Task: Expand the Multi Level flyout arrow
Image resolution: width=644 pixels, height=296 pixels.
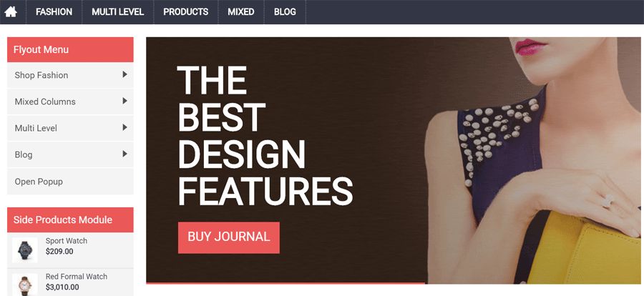Action: pyautogui.click(x=125, y=128)
